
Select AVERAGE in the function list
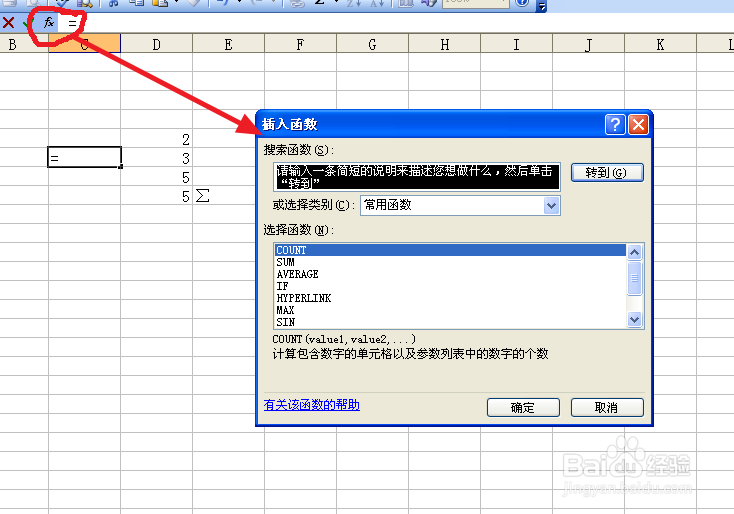[x=450, y=274]
